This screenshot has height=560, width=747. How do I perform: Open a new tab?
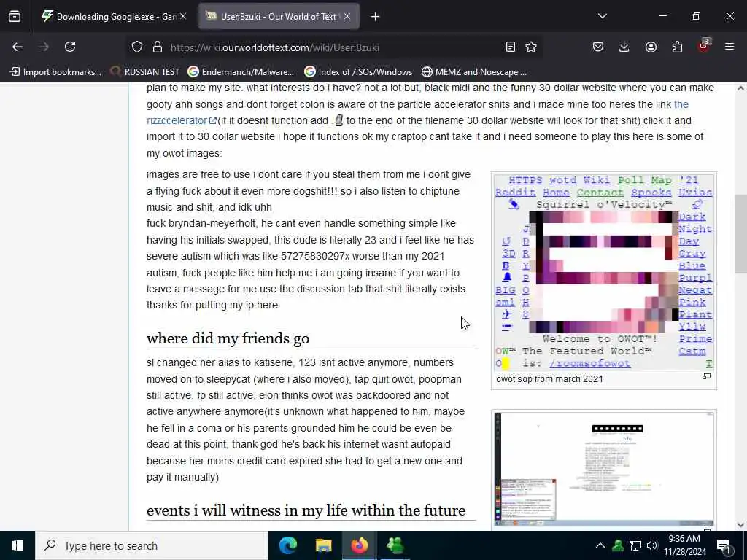(x=376, y=17)
